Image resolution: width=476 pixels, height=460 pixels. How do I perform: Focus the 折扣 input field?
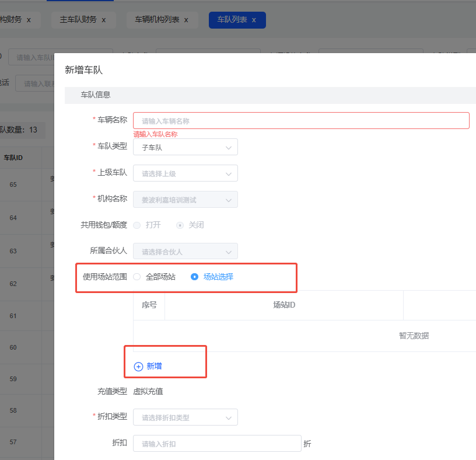pos(217,443)
